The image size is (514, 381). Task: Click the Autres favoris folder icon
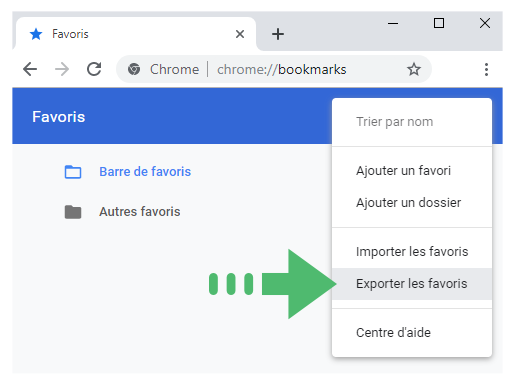pyautogui.click(x=73, y=212)
